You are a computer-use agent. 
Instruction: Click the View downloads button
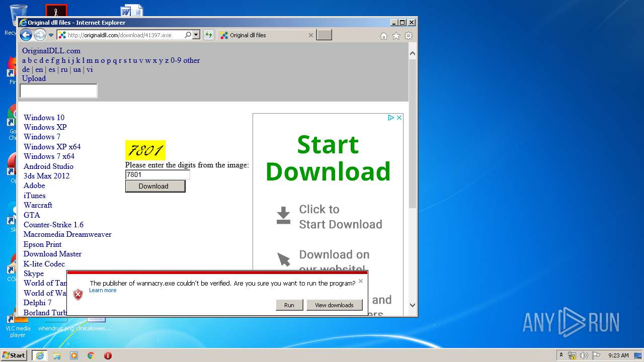(334, 305)
